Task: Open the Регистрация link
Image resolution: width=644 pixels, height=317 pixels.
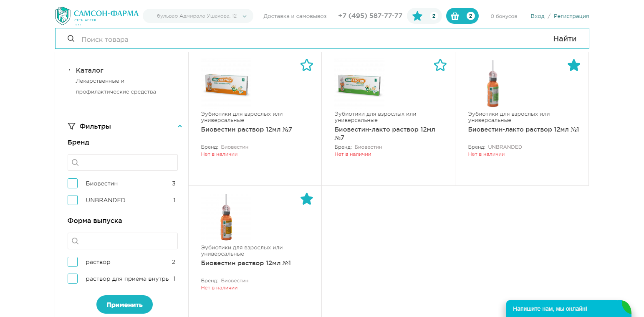Action: pyautogui.click(x=571, y=16)
